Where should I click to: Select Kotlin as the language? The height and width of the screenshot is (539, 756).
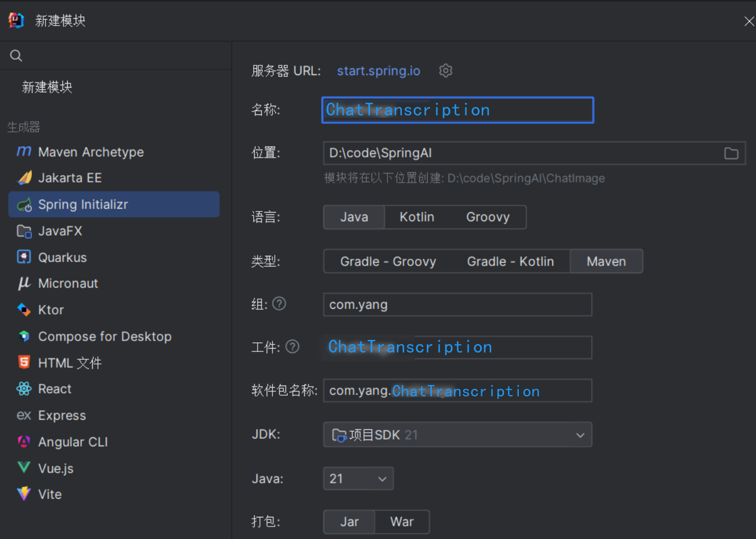(417, 217)
